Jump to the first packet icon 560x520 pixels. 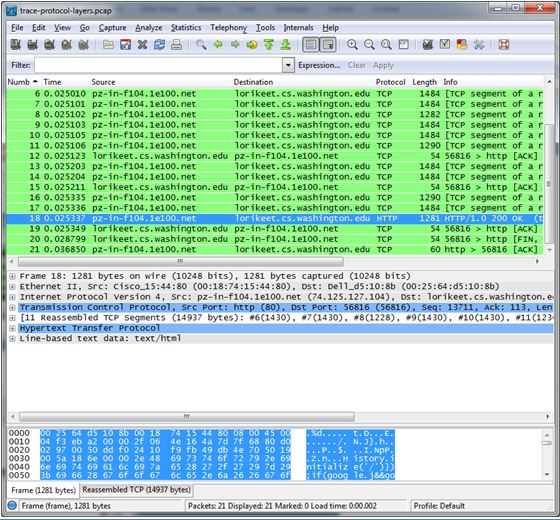(269, 45)
